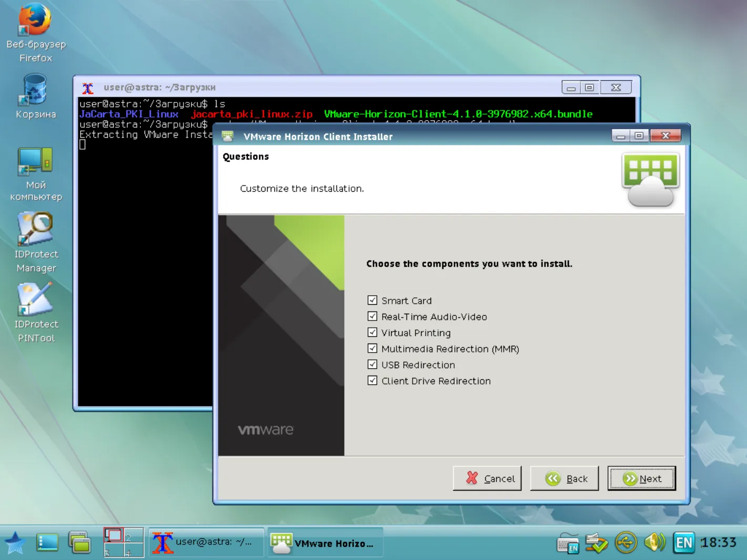Click the Cancel button in installer
This screenshot has width=747, height=560.
[x=487, y=479]
